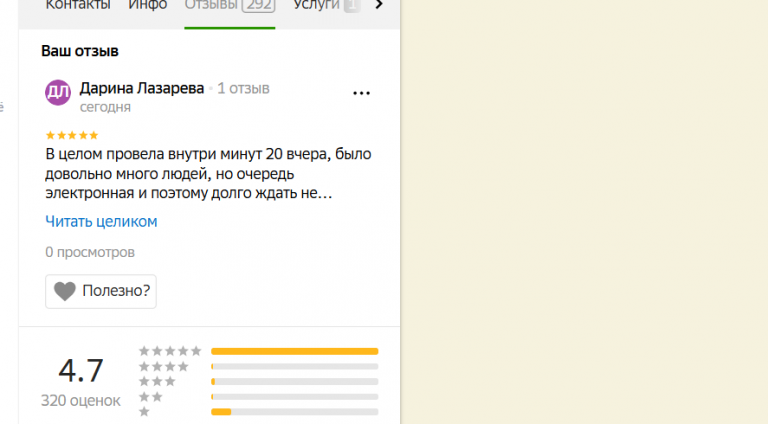Click the Ваш отзыв heading
768x424 pixels.
[80, 51]
